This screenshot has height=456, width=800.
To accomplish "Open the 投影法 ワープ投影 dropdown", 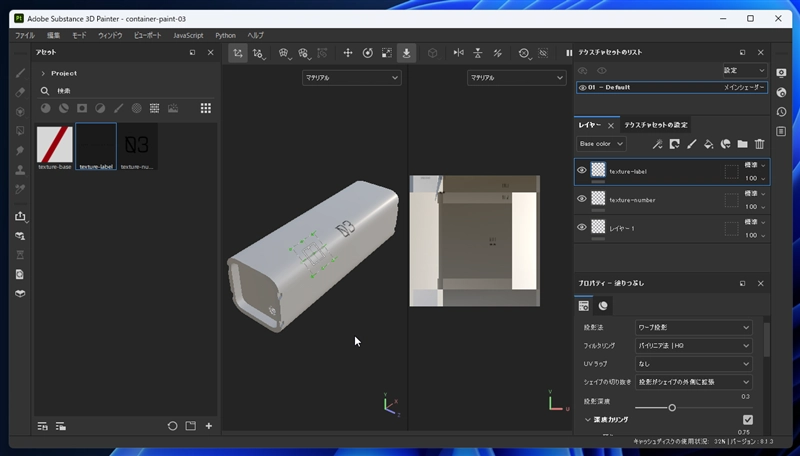I will point(693,327).
